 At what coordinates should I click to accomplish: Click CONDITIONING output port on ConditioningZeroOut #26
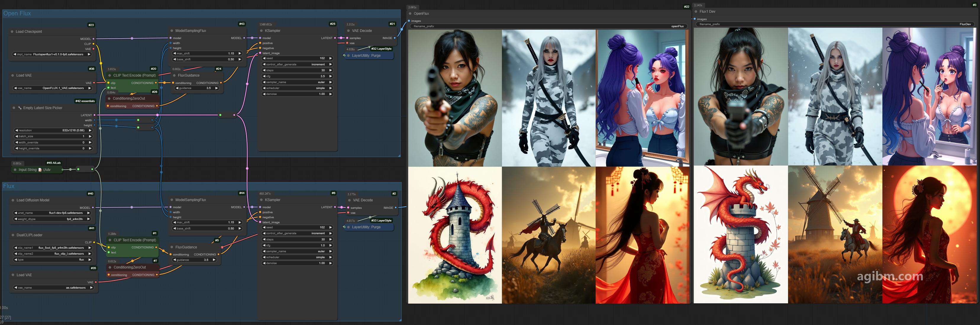coord(157,106)
